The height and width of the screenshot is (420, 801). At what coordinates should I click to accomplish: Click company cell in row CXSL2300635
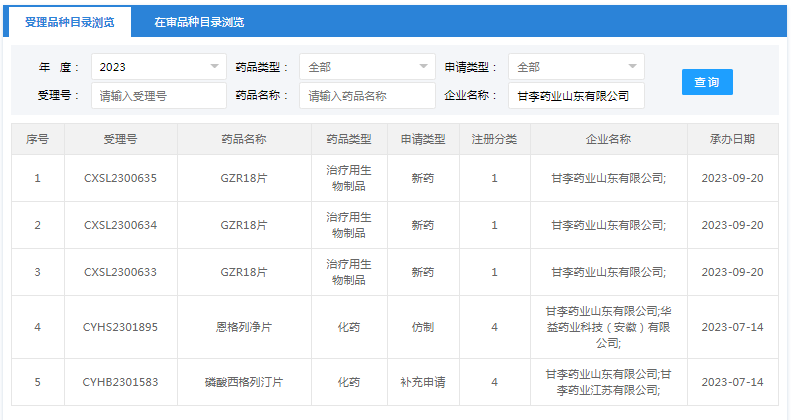pyautogui.click(x=608, y=178)
